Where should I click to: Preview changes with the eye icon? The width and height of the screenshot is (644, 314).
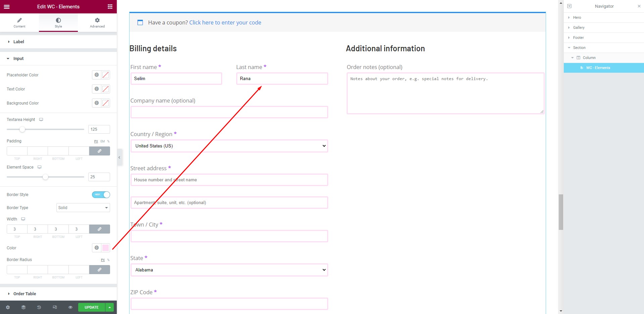tap(70, 307)
